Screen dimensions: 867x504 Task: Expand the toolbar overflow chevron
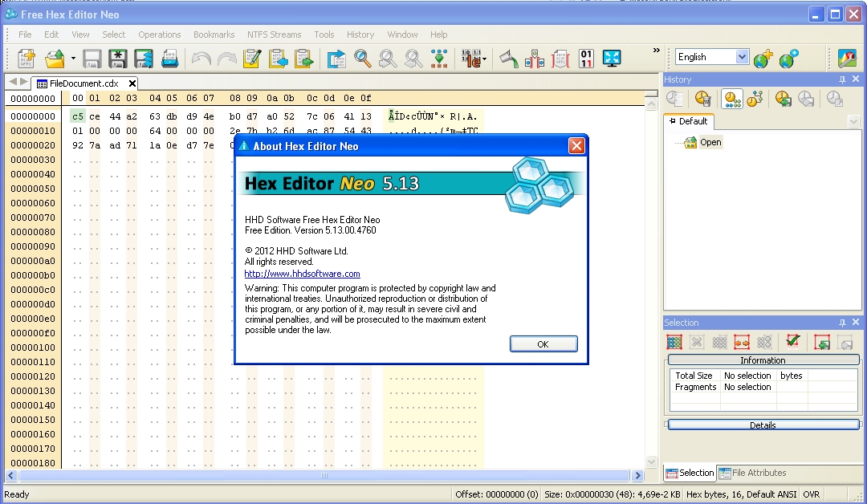click(x=657, y=51)
